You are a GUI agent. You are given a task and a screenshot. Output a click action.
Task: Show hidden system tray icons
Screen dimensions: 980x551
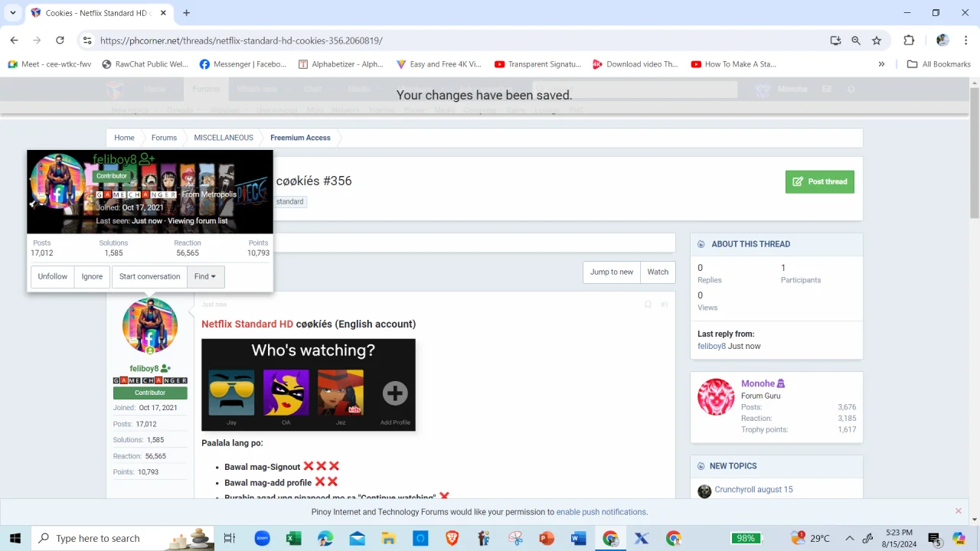pos(850,539)
